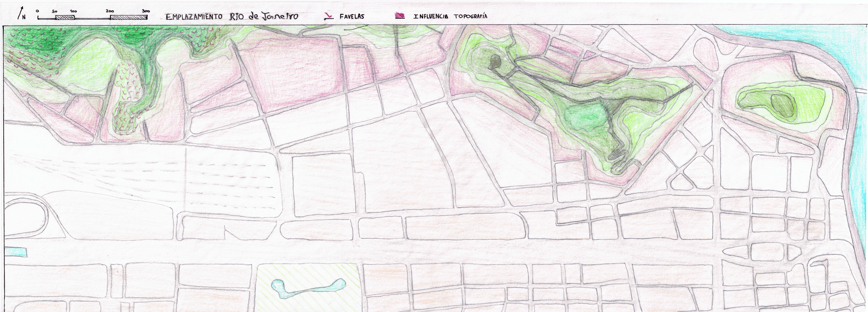The width and height of the screenshot is (868, 312).
Task: Click the '200' scale bar mark
Action: [110, 11]
